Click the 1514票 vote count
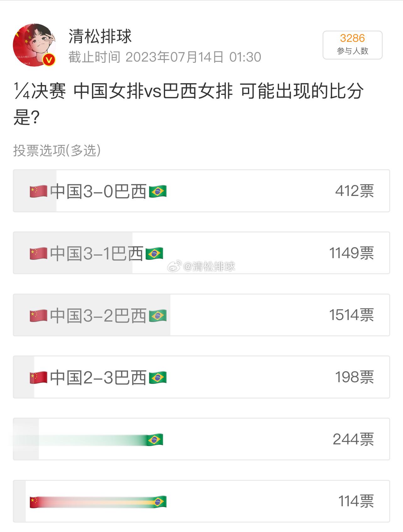 click(x=352, y=315)
